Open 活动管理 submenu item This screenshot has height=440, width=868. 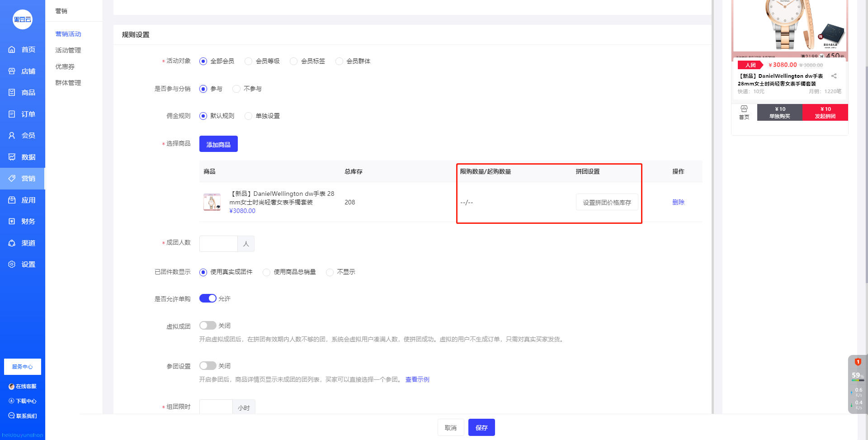pos(68,50)
